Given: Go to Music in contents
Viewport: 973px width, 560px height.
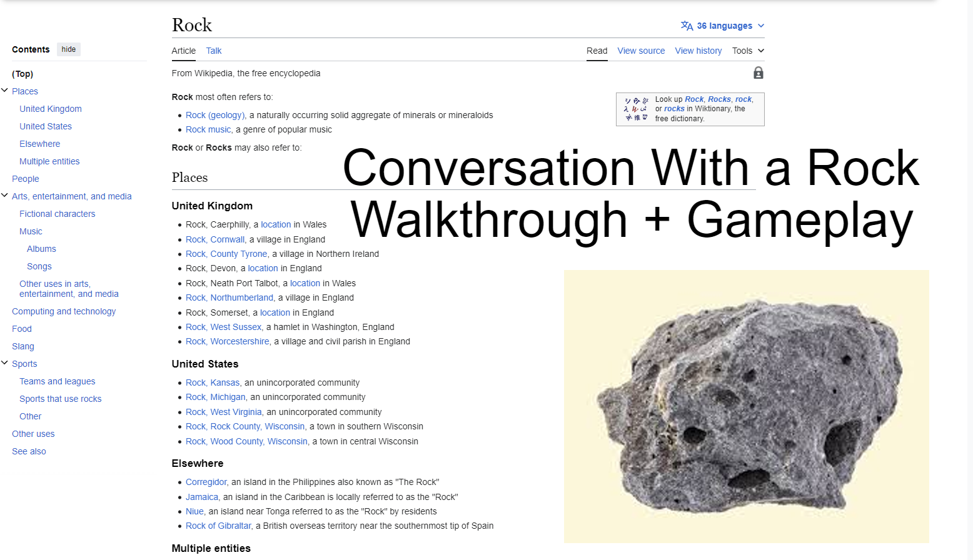Looking at the screenshot, I should (x=31, y=231).
